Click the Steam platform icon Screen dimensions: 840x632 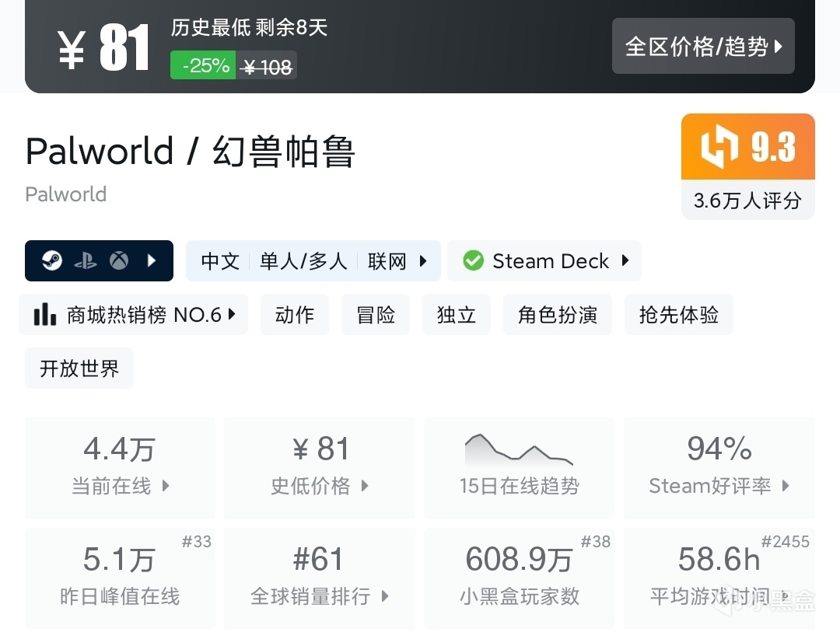point(52,261)
